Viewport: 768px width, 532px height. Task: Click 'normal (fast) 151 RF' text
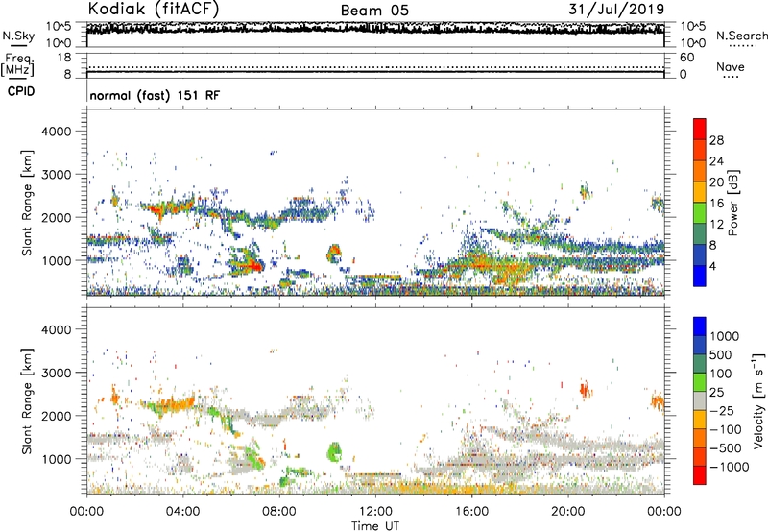155,95
